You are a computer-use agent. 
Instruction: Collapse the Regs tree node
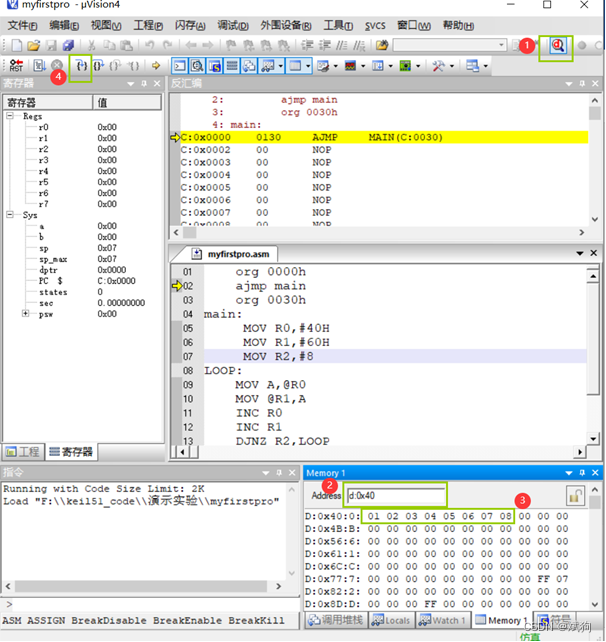click(x=10, y=116)
